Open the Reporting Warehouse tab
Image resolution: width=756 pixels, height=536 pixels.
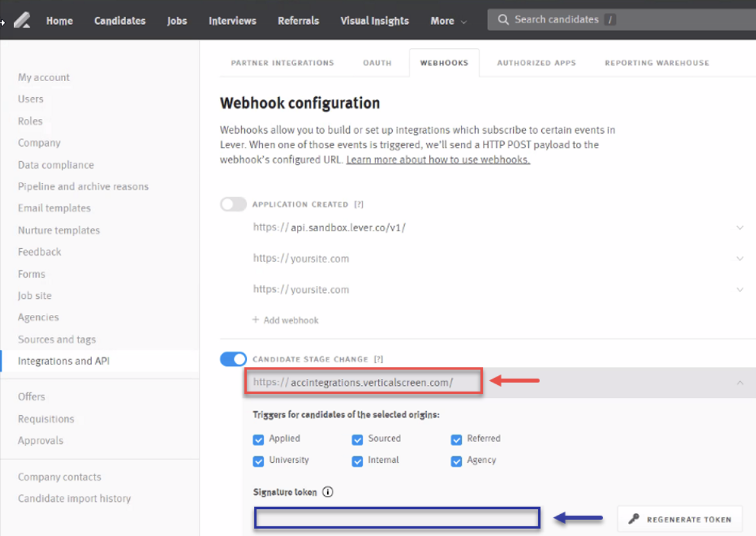[656, 63]
